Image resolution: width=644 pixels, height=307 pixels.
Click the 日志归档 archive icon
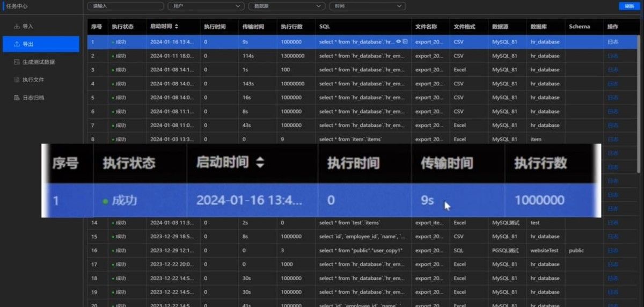(x=17, y=98)
